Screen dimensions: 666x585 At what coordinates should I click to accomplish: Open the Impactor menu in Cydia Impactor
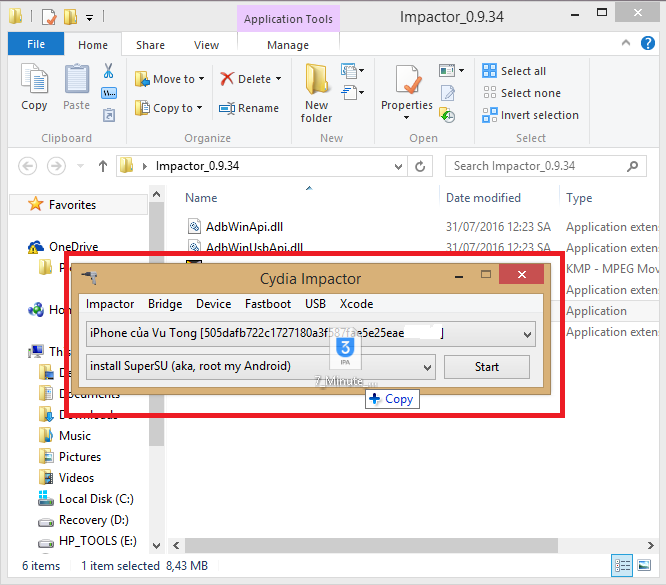point(110,304)
